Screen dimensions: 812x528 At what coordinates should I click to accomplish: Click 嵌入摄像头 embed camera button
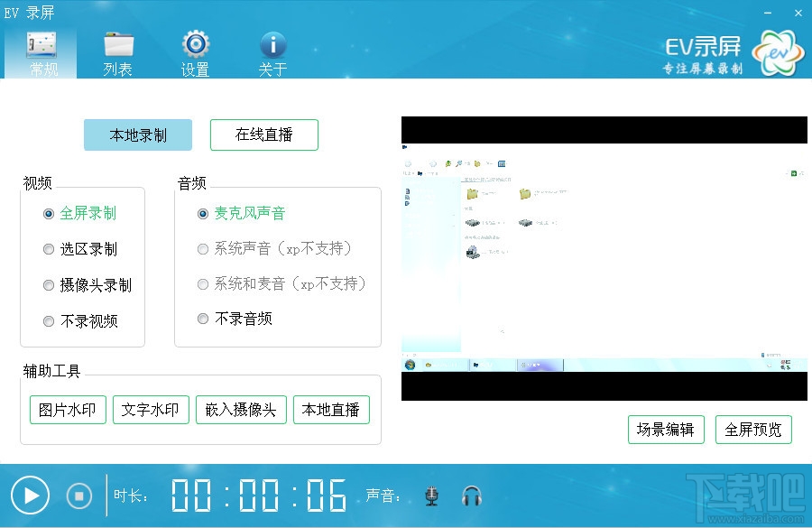[241, 410]
